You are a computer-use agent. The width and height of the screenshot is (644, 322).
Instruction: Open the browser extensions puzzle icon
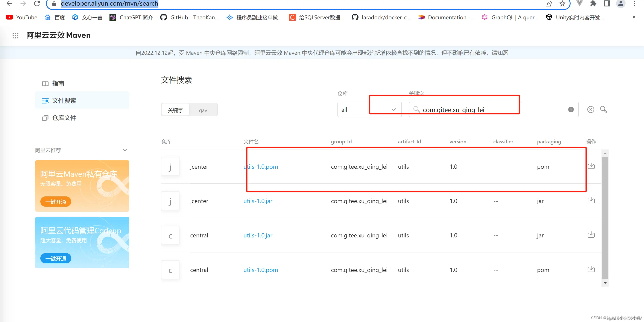pos(593,3)
